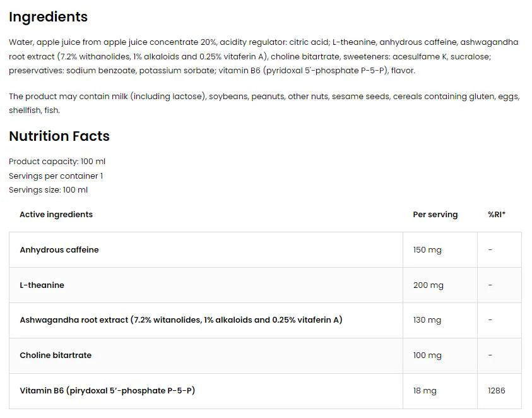Click the Active ingredients column header
This screenshot has height=418, width=532.
[56, 215]
